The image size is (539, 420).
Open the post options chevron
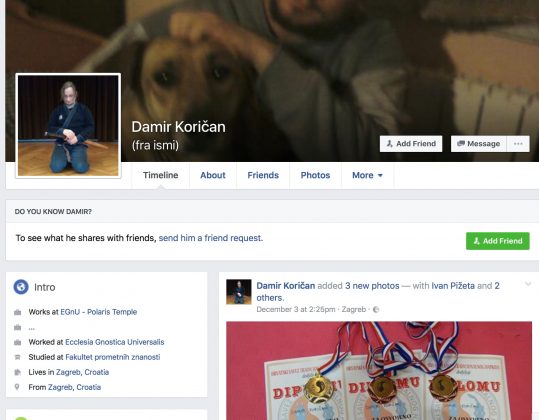pyautogui.click(x=528, y=284)
